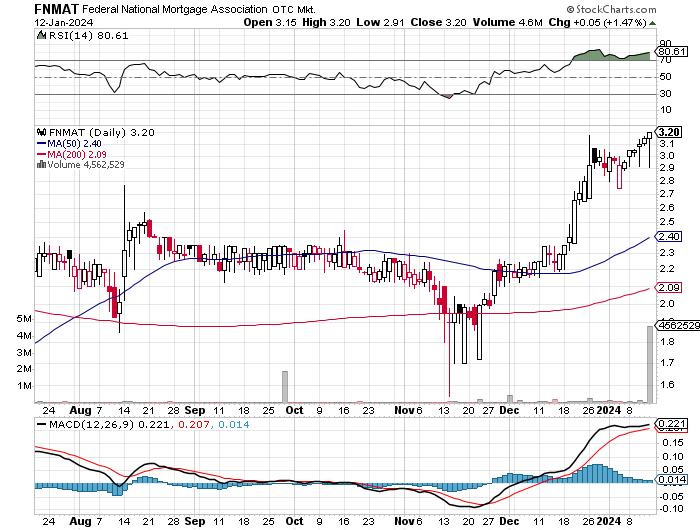This screenshot has height=530, width=700.
Task: Click the Chg +0.05 (+1.47%) value
Action: coord(597,22)
